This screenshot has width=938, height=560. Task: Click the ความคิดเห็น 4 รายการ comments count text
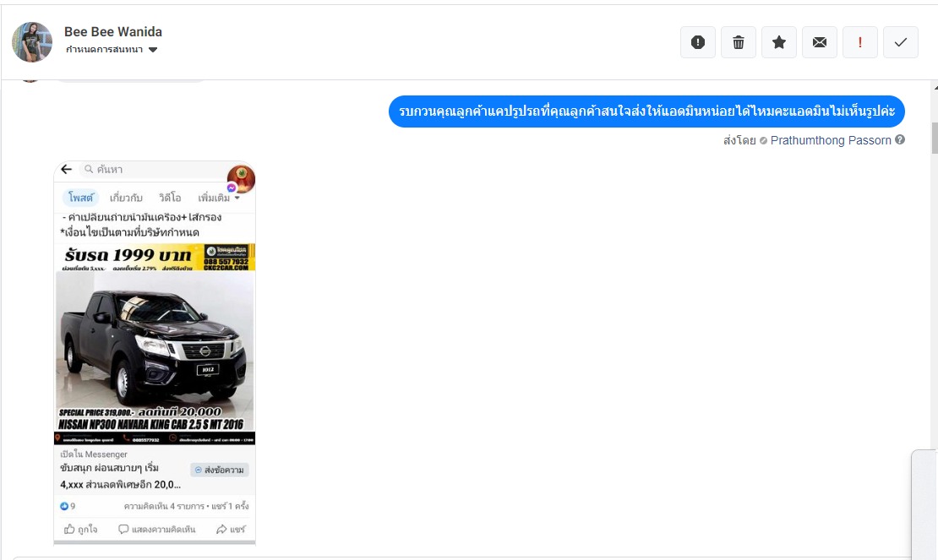tap(164, 506)
